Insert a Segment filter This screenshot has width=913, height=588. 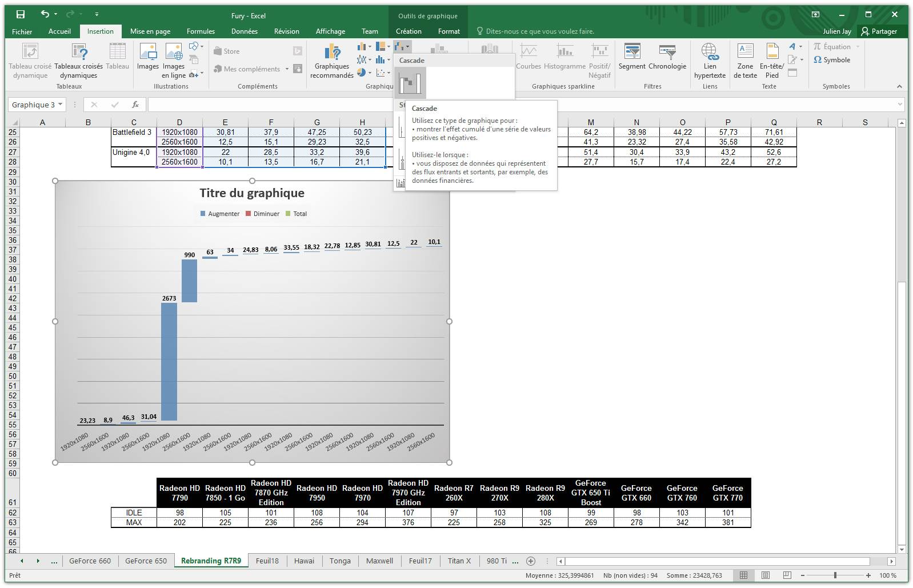(632, 57)
